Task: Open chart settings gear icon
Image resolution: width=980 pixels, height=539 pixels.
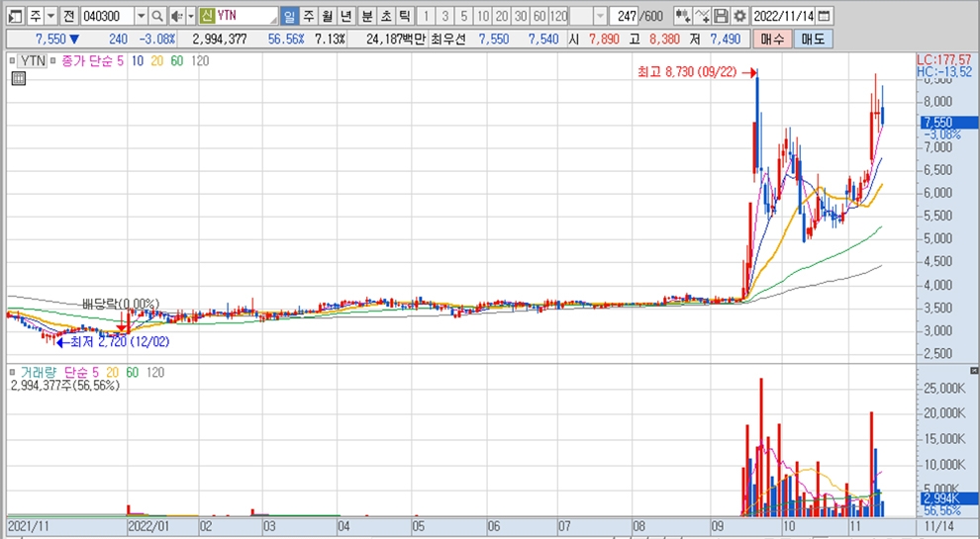Action: pos(739,17)
